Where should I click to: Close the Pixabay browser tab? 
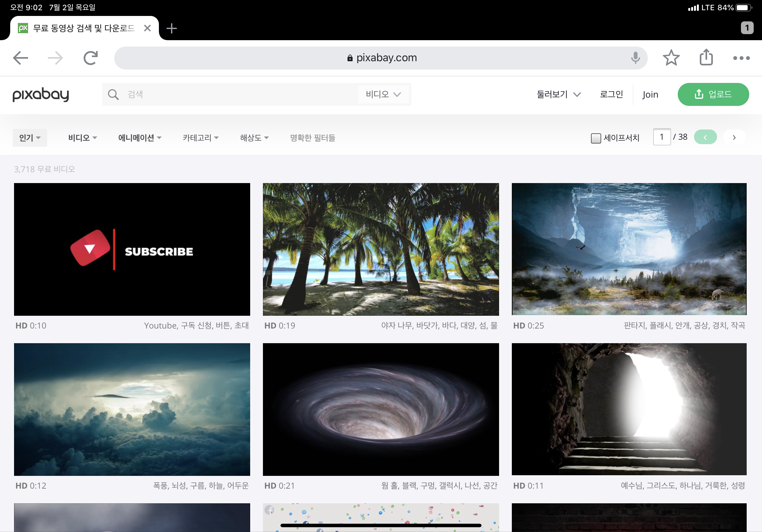point(147,28)
